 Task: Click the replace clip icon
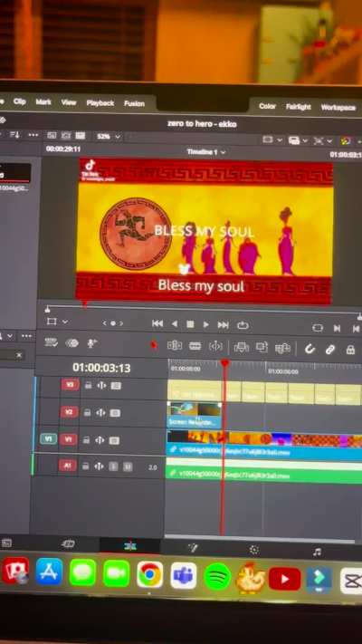click(282, 349)
